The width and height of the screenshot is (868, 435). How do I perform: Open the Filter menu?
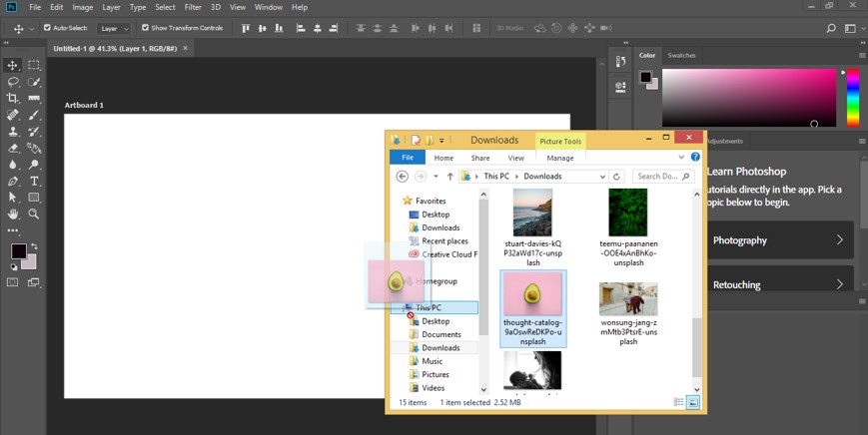point(193,7)
